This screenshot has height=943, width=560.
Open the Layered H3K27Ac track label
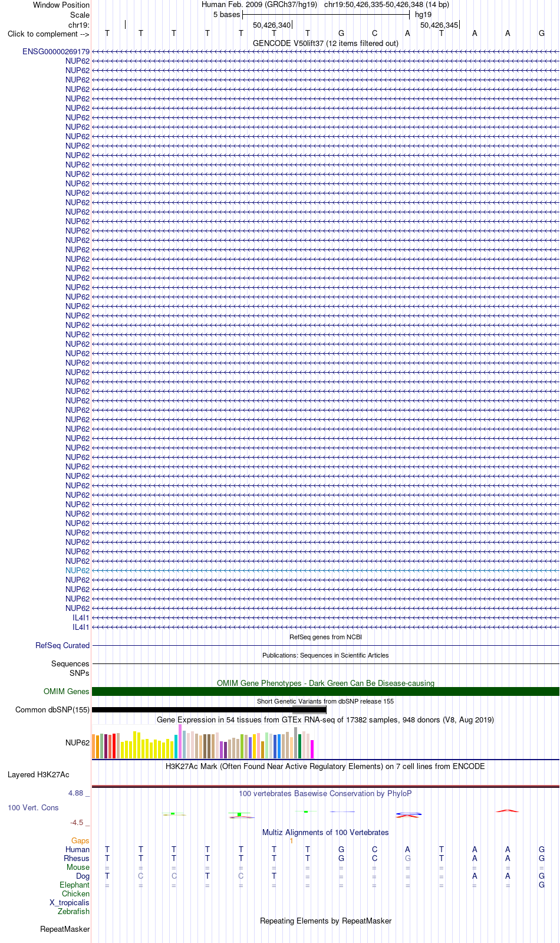click(x=38, y=775)
